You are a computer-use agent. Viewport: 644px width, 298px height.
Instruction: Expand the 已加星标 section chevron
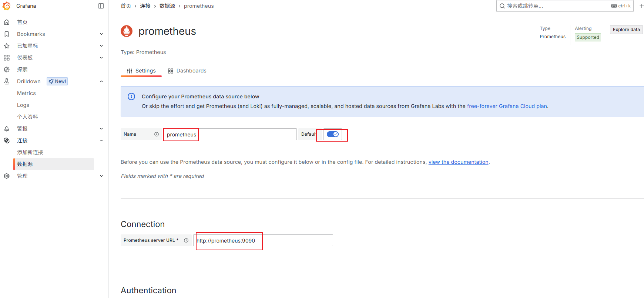tap(101, 46)
